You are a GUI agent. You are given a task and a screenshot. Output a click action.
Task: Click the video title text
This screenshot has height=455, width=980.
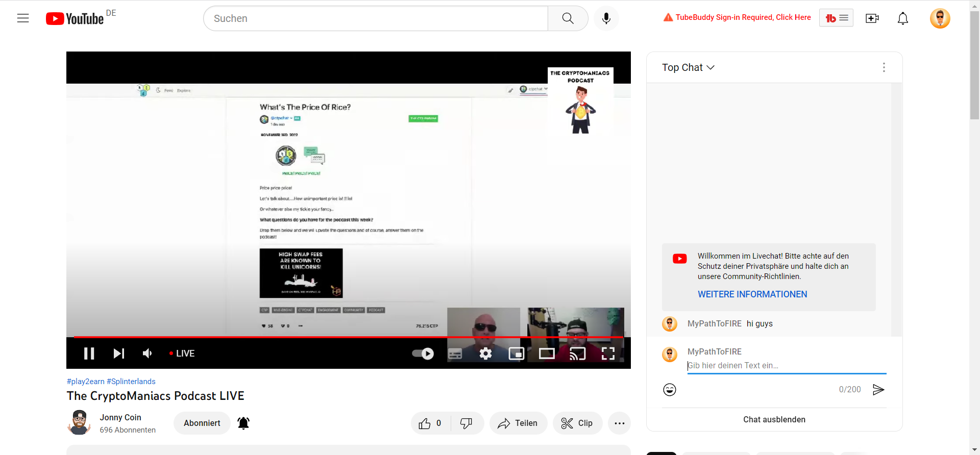tap(156, 396)
